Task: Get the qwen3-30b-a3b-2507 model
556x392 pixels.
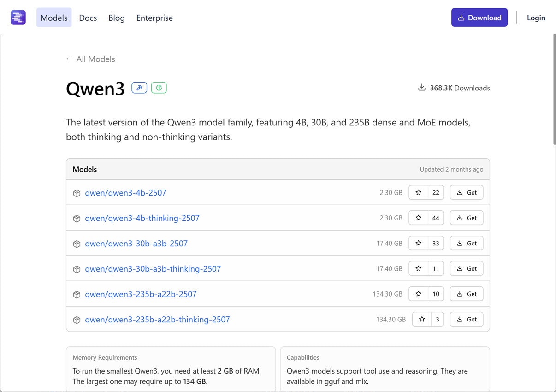Action: coord(467,243)
